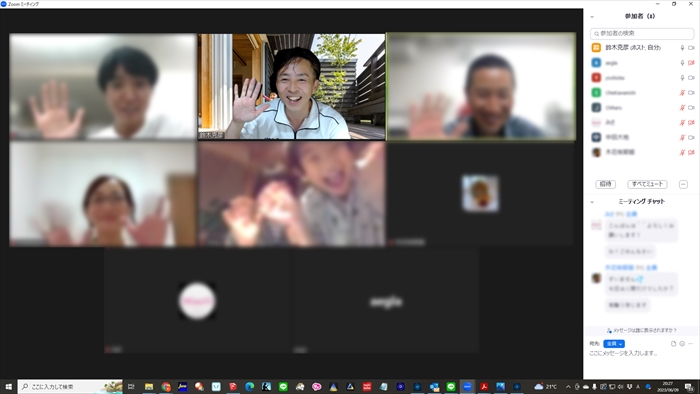700x394 pixels.
Task: Click the 'メッセージは誰に表示されますか' info link
Action: click(x=642, y=330)
